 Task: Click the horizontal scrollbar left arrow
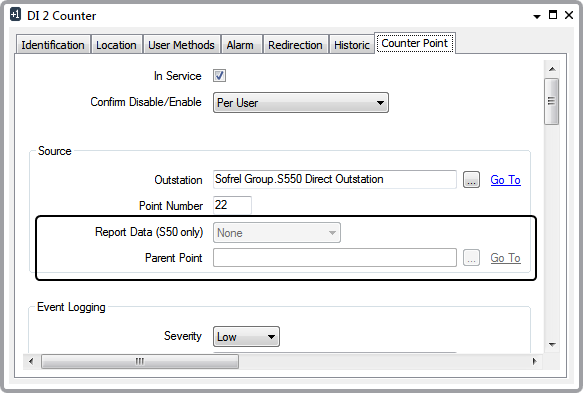click(31, 361)
